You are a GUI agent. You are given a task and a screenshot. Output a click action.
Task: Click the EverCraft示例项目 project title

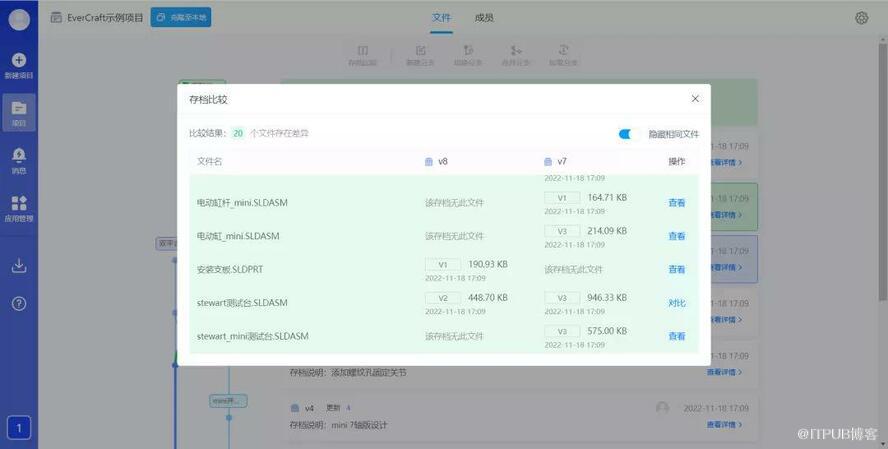pyautogui.click(x=105, y=18)
